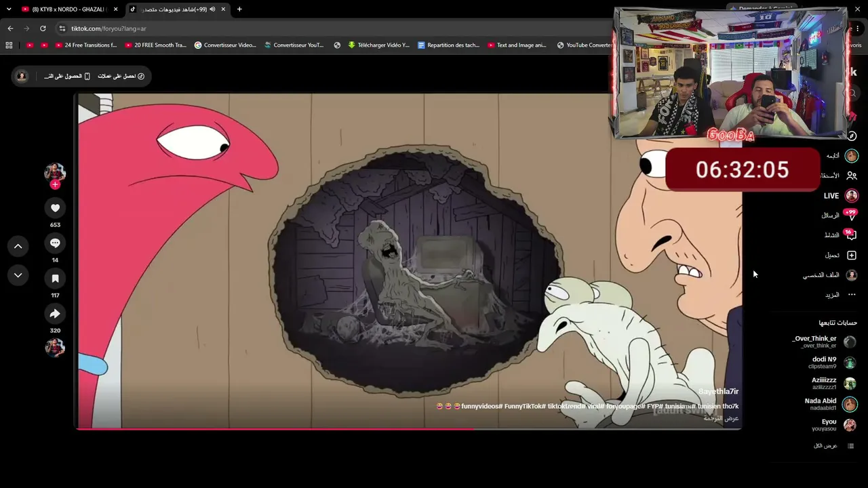Open the Upload plus item in sidebar
The image size is (868, 488).
[x=841, y=255]
